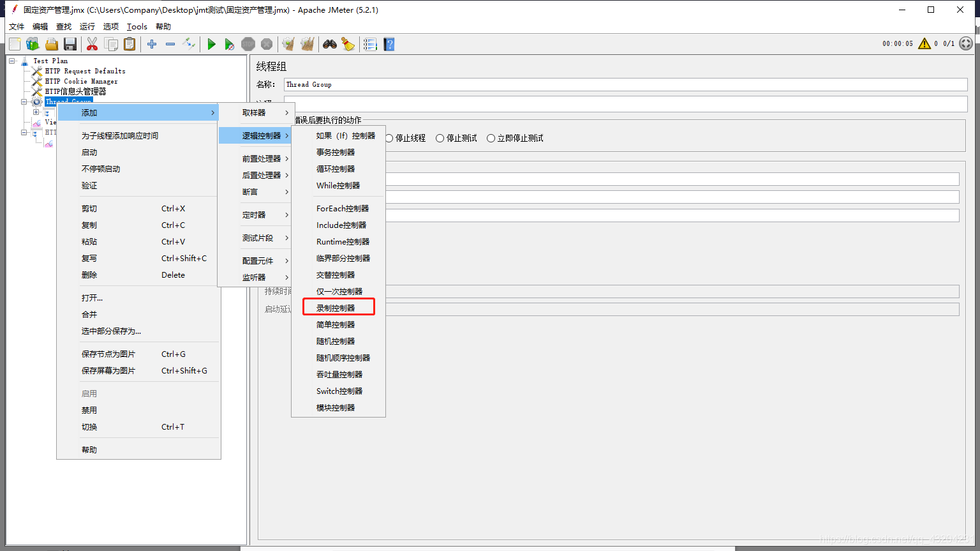Click Start no pauses icon
Screen dimensions: 980x551
(230, 44)
